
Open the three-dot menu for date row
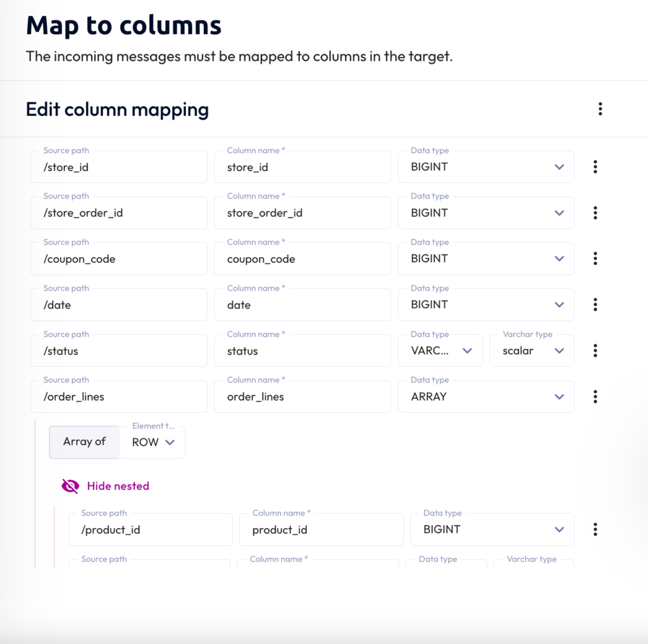[595, 305]
